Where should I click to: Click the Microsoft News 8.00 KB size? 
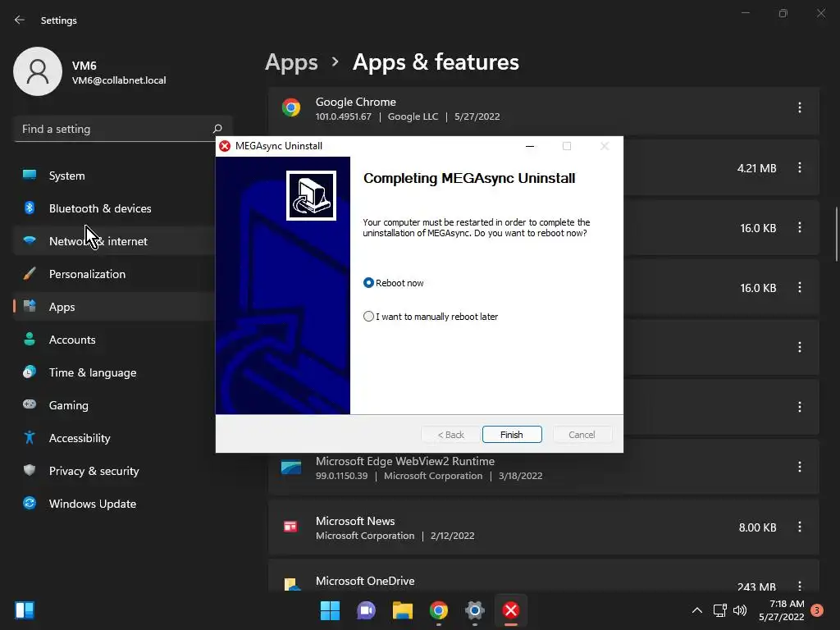tap(757, 527)
